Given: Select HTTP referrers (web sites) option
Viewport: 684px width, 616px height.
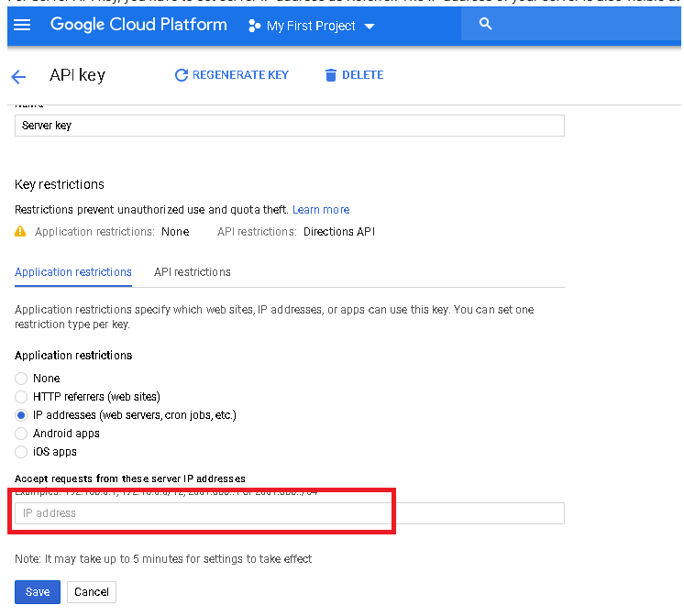Looking at the screenshot, I should pyautogui.click(x=22, y=397).
